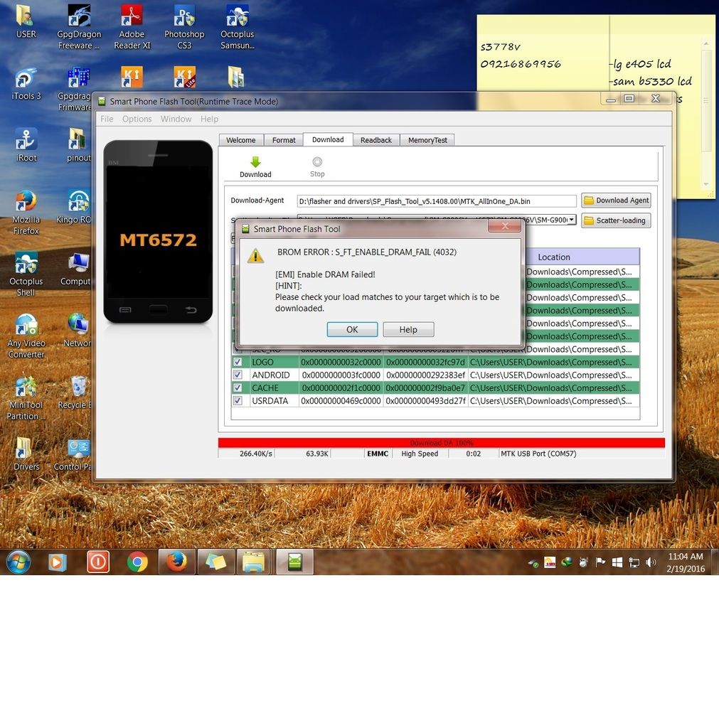Click OK in the BROM error dialog
This screenshot has width=719, height=728.
click(352, 330)
